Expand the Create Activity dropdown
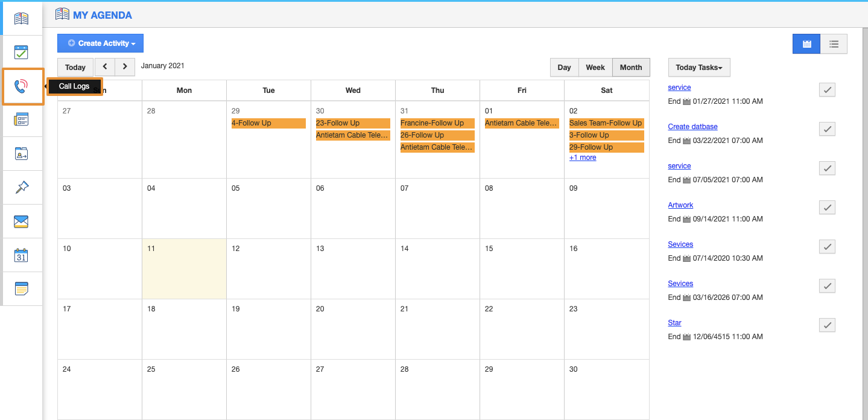Viewport: 868px width, 420px height. coord(101,43)
